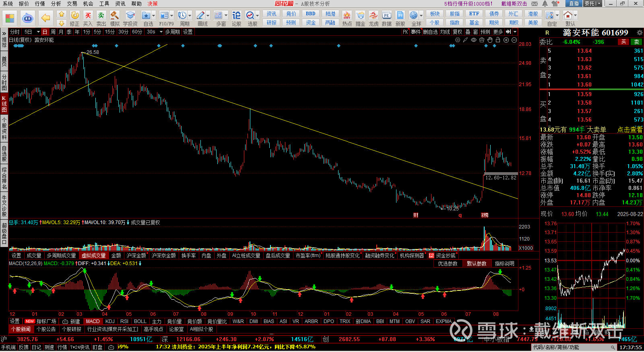Open the 学投资 graduation cap icon
644x352 pixels.
tap(130, 15)
